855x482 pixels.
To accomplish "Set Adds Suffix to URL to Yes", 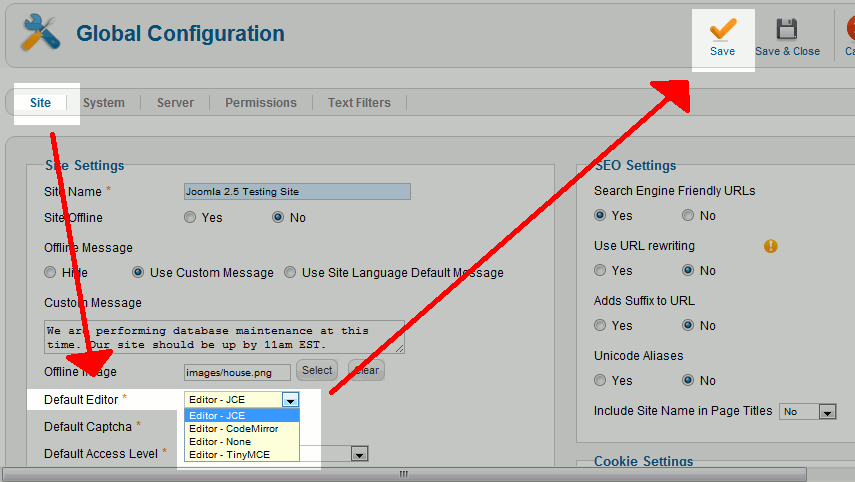I will coord(600,326).
